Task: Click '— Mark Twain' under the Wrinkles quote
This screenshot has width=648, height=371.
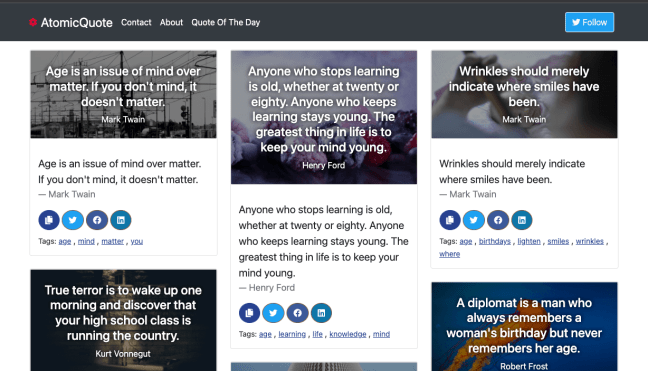Action: pyautogui.click(x=468, y=194)
